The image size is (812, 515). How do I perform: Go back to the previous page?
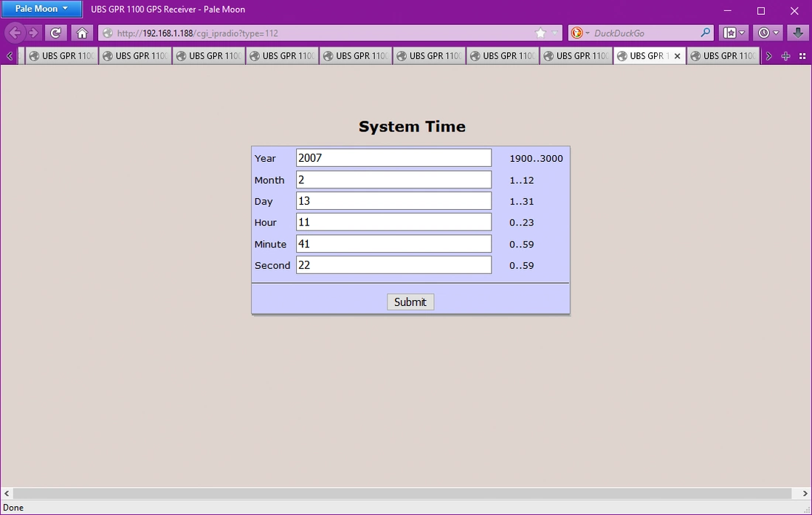point(15,33)
